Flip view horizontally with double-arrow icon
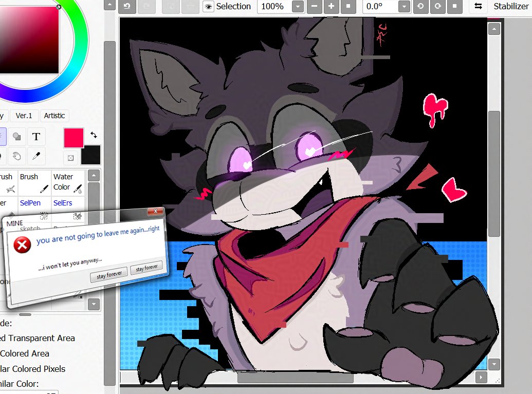This screenshot has width=532, height=394. pyautogui.click(x=478, y=6)
